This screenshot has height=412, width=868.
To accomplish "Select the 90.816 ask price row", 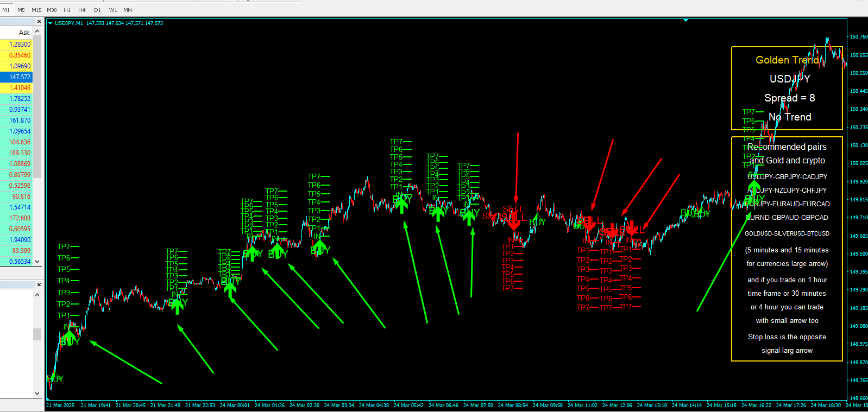I will pyautogui.click(x=16, y=197).
